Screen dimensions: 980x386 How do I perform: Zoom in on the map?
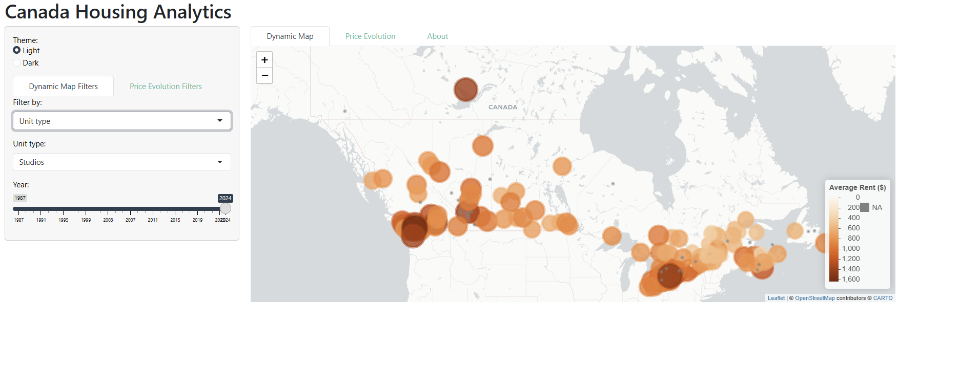[x=264, y=60]
